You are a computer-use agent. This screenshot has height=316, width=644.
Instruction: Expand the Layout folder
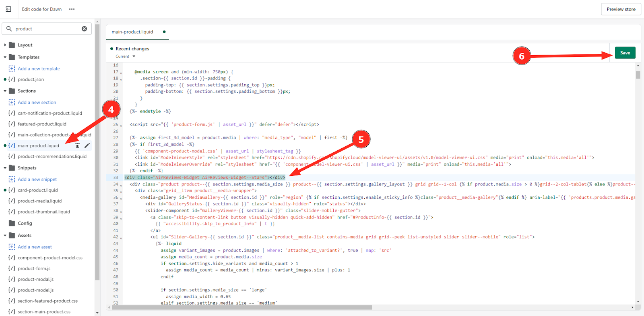click(x=5, y=45)
